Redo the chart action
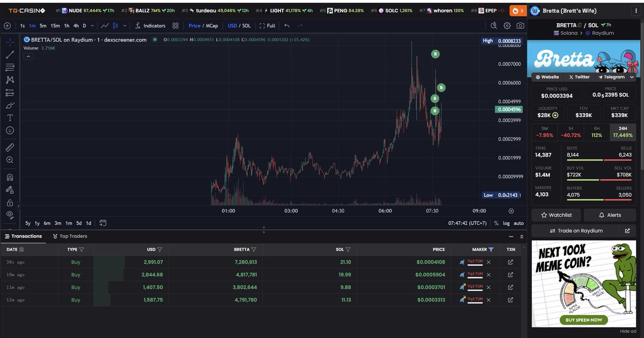This screenshot has height=338, width=644. 300,26
